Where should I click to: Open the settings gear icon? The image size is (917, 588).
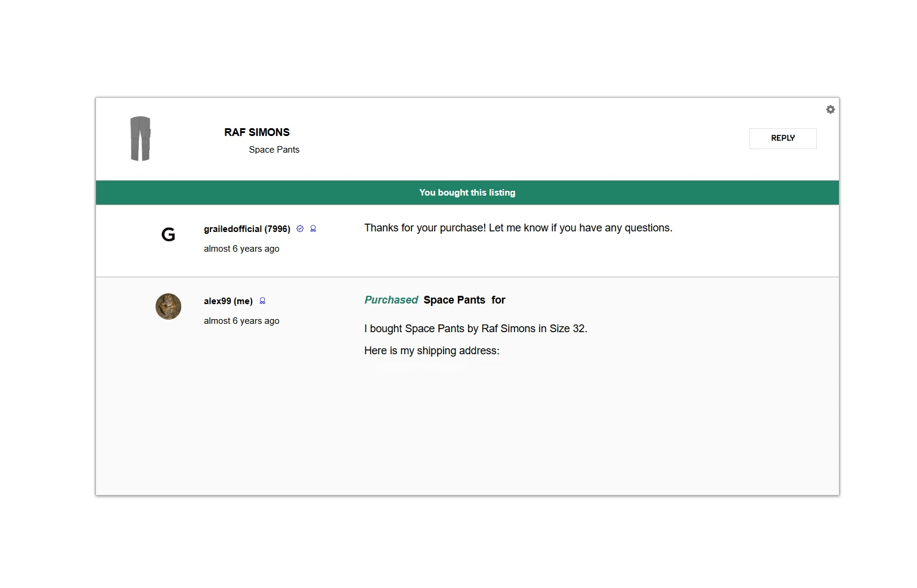coord(831,110)
